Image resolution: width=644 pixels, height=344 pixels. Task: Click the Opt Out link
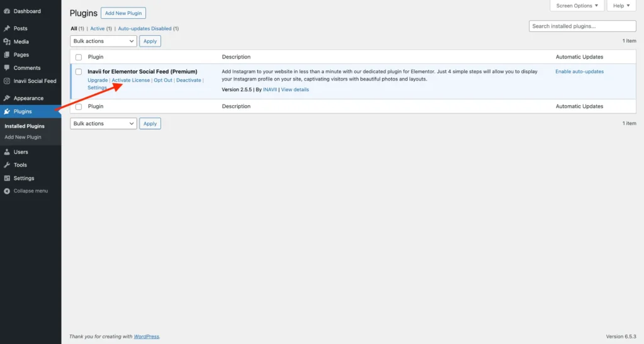163,80
